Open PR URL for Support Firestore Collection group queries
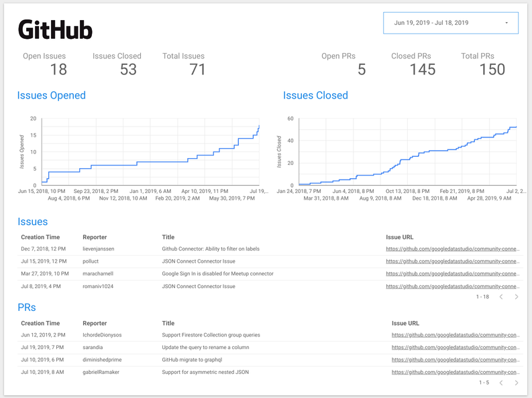 click(x=456, y=335)
